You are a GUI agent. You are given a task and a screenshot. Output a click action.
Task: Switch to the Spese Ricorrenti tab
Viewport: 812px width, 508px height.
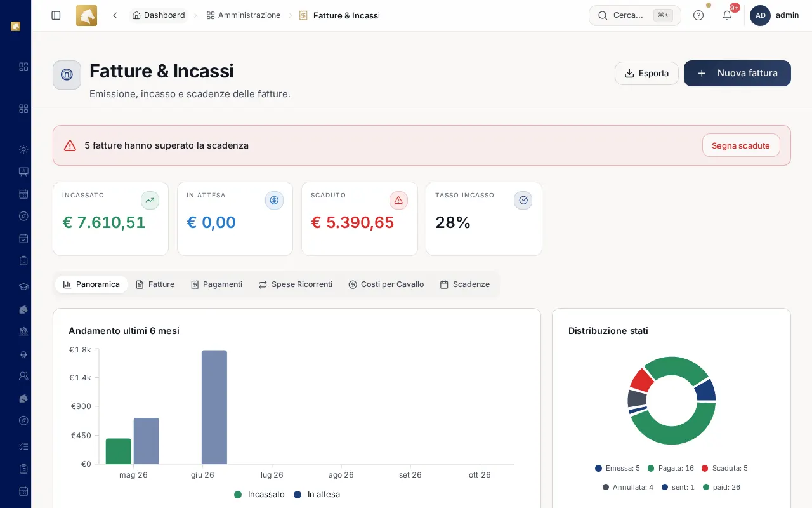coord(295,284)
